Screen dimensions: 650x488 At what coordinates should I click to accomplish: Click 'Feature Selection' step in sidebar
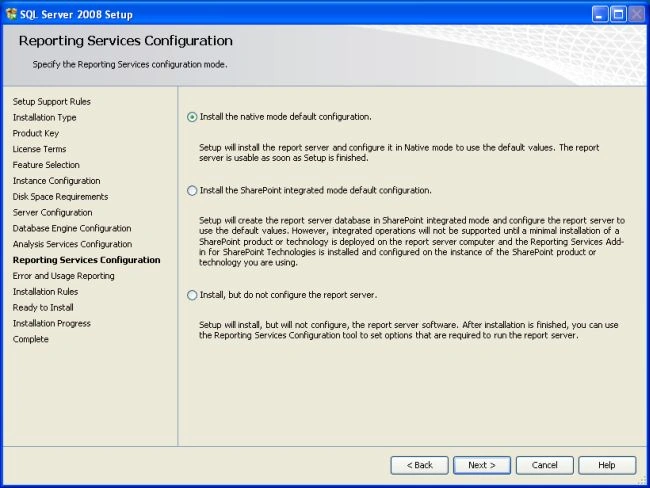[x=46, y=165]
